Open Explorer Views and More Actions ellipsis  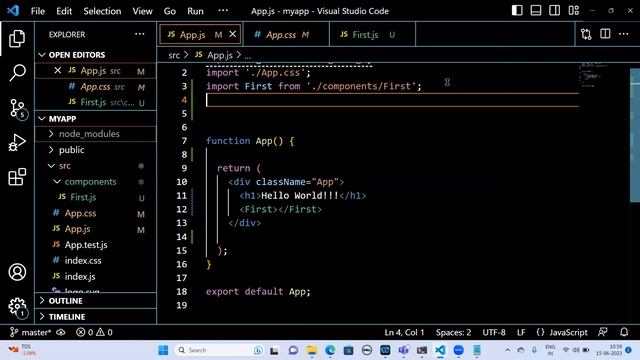pyautogui.click(x=140, y=34)
